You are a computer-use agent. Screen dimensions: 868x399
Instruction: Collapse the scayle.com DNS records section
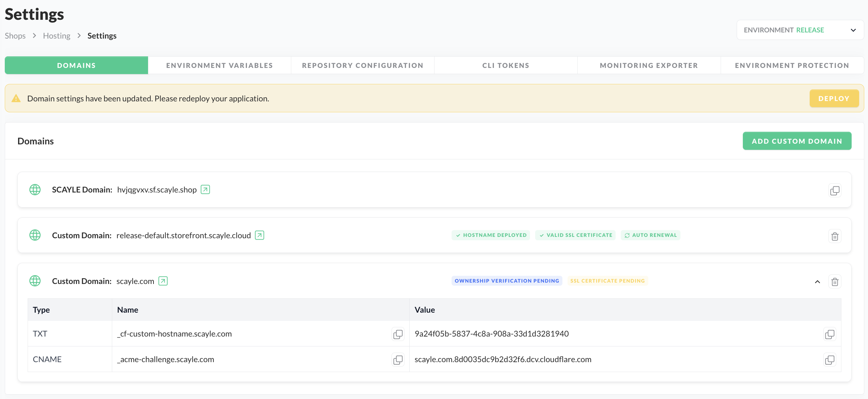click(818, 282)
